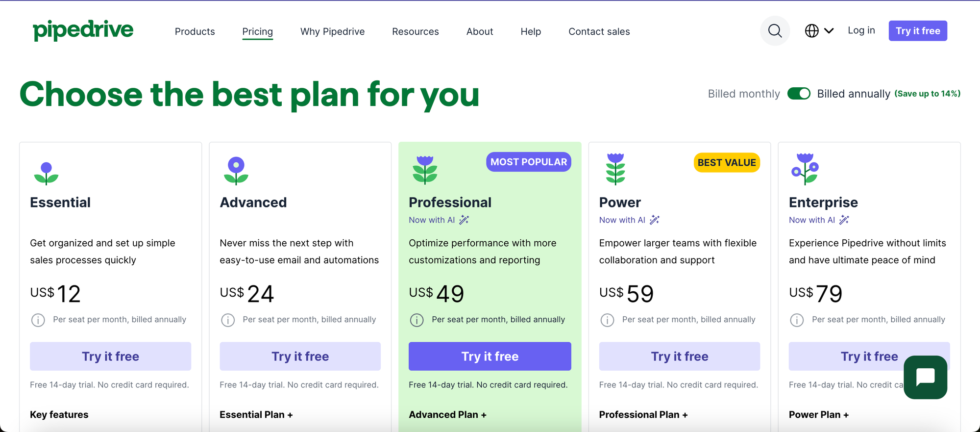Expand the language dropdown chevron
Image resolution: width=980 pixels, height=432 pixels.
tap(829, 30)
